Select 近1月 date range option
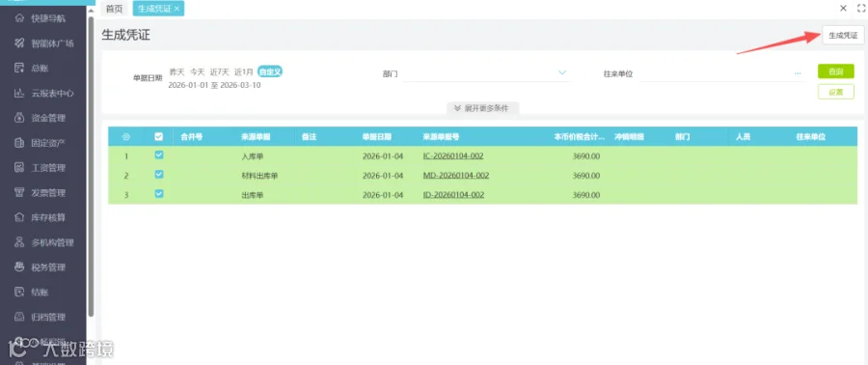Viewport: 868px width, 365px height. [x=244, y=72]
